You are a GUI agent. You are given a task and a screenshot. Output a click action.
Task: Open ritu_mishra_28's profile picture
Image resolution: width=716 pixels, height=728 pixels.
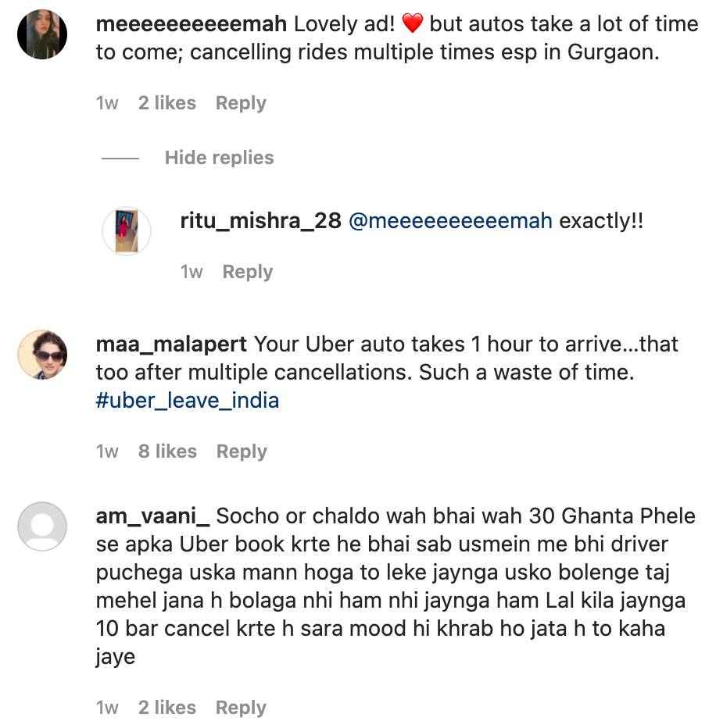tap(127, 231)
